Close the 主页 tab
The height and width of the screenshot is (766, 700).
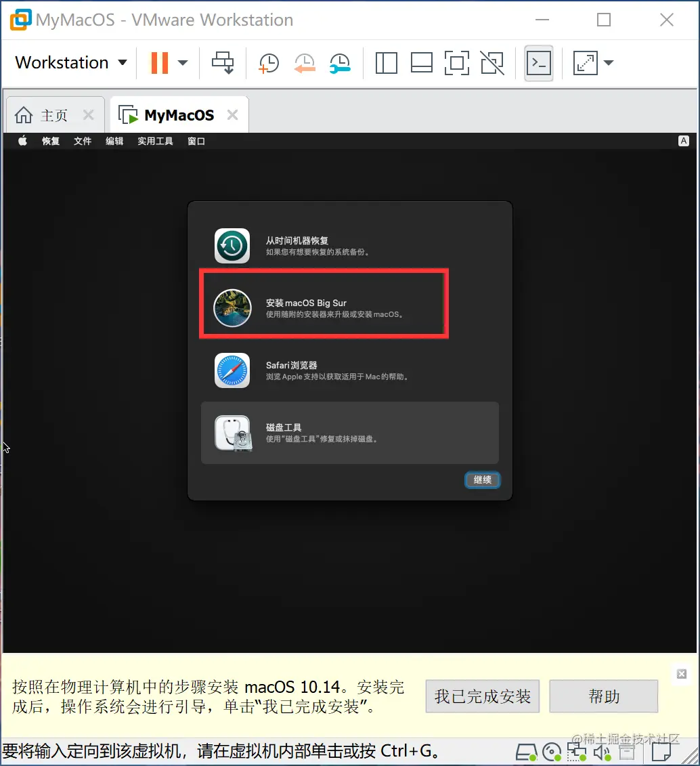(89, 115)
